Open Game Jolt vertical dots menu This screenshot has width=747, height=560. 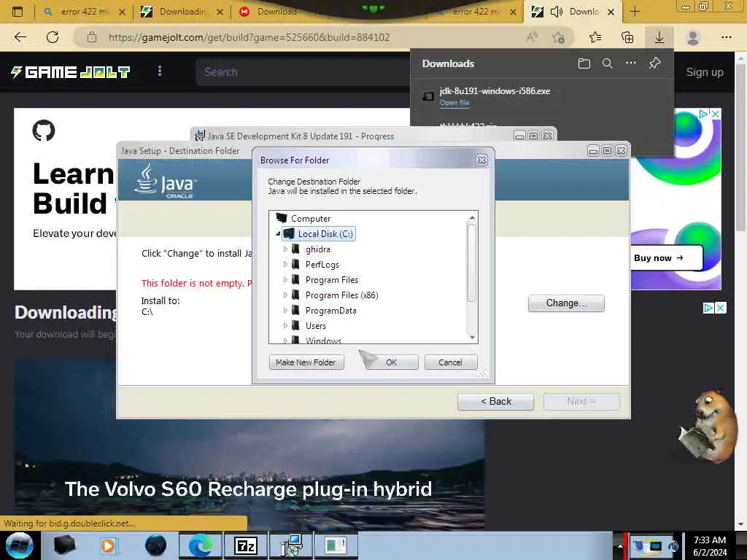click(160, 71)
